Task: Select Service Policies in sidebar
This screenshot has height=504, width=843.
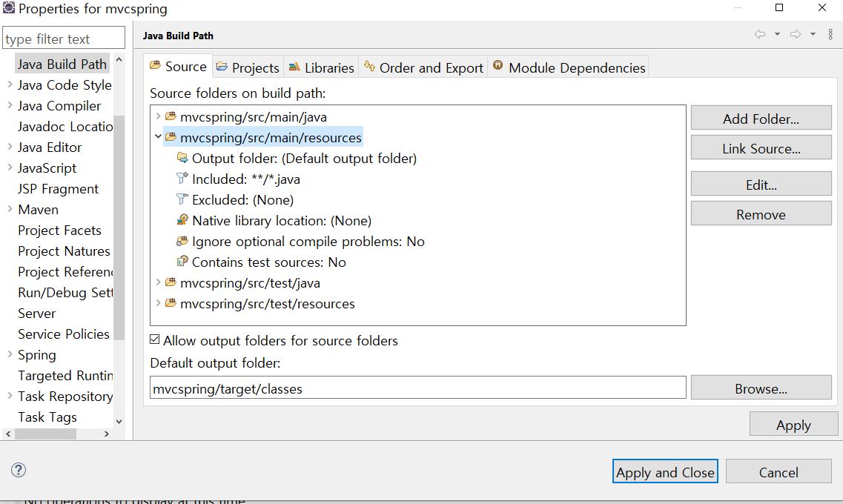Action: [64, 334]
